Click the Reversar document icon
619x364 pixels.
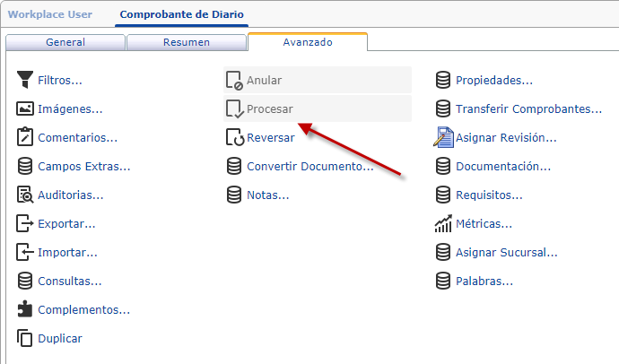coord(233,137)
